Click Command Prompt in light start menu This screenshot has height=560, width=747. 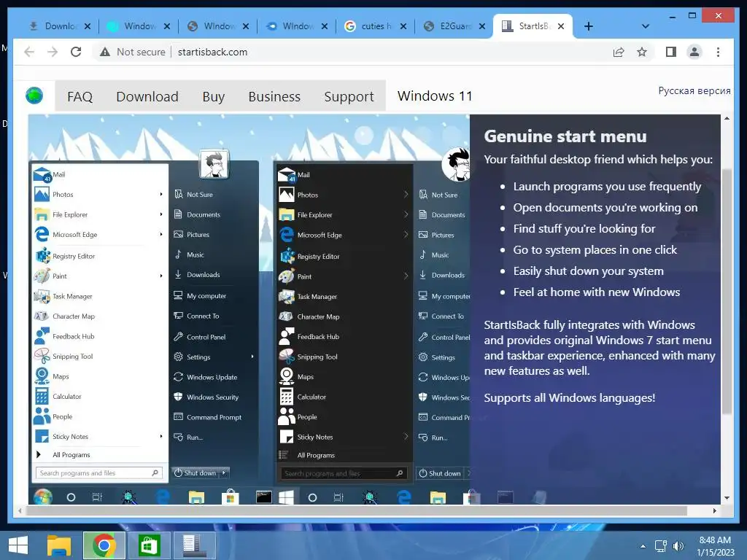(x=208, y=417)
